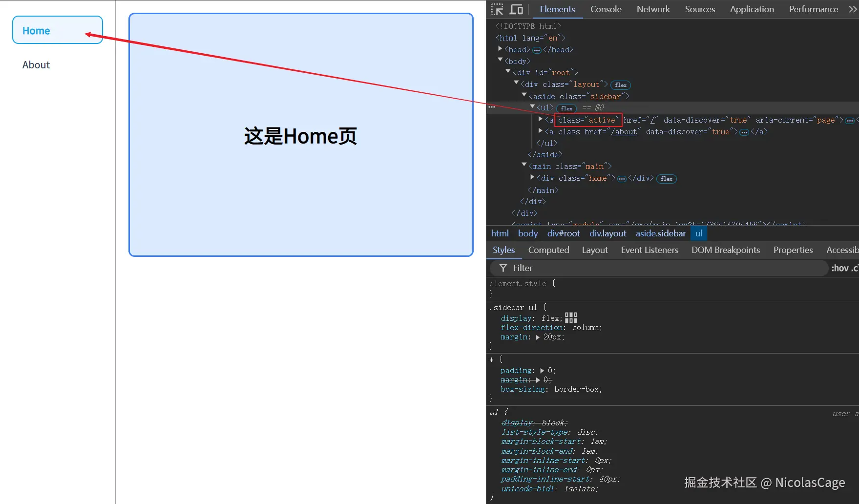
Task: Click the flex badge next to the ul element
Action: pyautogui.click(x=566, y=108)
